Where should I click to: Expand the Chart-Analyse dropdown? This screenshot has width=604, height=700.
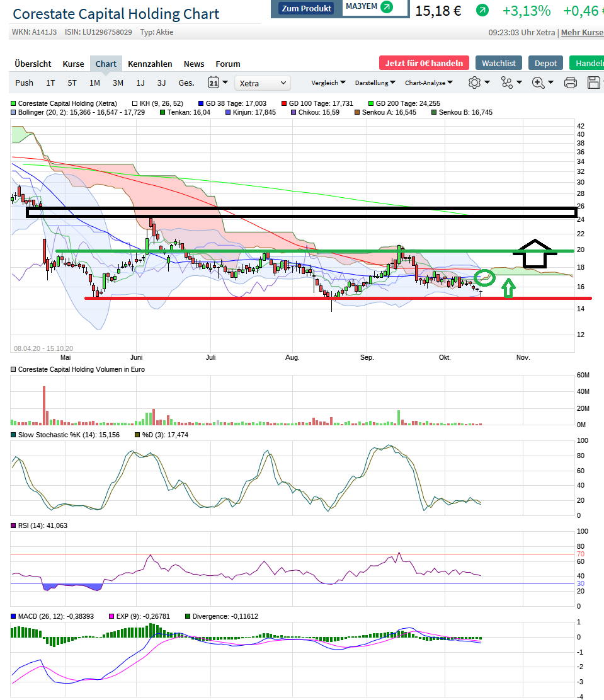click(x=428, y=83)
